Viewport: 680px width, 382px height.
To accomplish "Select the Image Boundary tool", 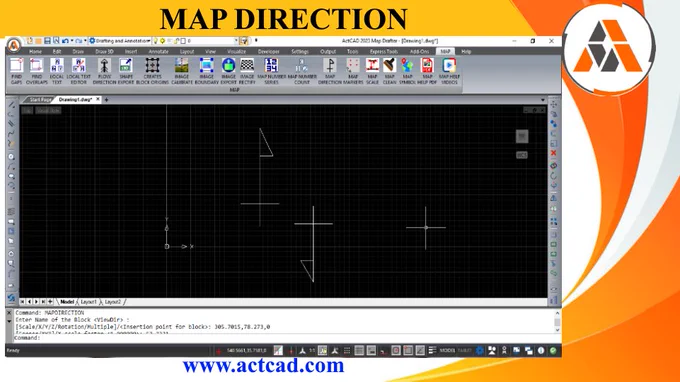I will point(206,71).
